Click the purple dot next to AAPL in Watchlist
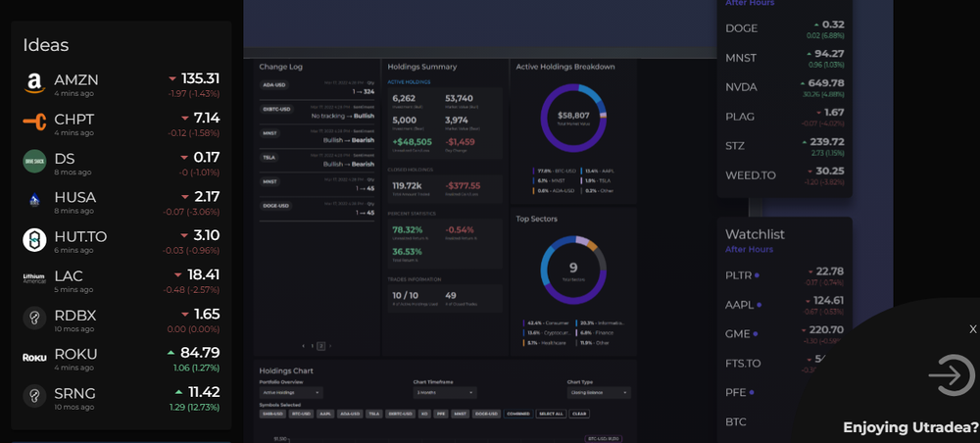Screen dimensions: 980x443 pos(759,305)
